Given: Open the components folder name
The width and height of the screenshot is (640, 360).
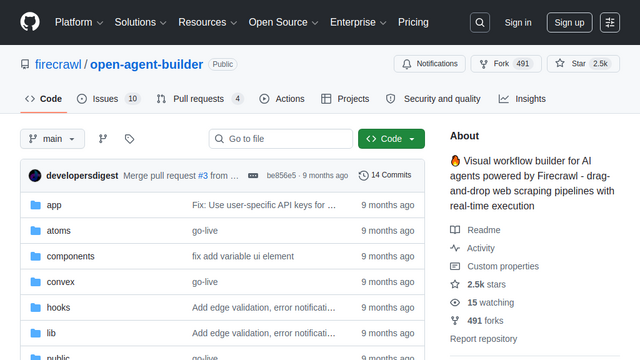Looking at the screenshot, I should point(71,256).
